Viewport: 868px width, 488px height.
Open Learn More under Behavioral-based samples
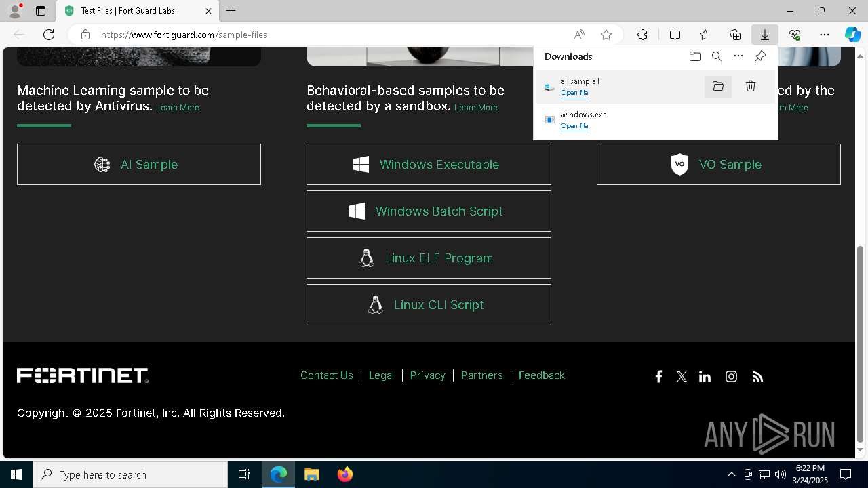tap(476, 108)
